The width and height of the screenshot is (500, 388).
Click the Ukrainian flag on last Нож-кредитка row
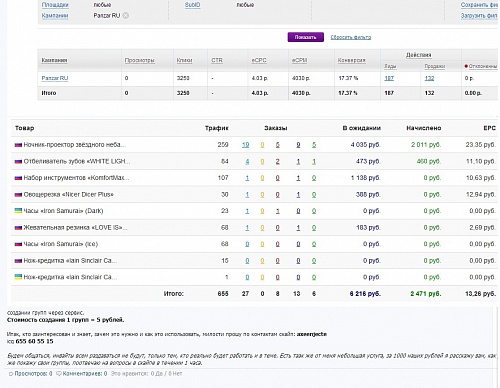(x=18, y=277)
